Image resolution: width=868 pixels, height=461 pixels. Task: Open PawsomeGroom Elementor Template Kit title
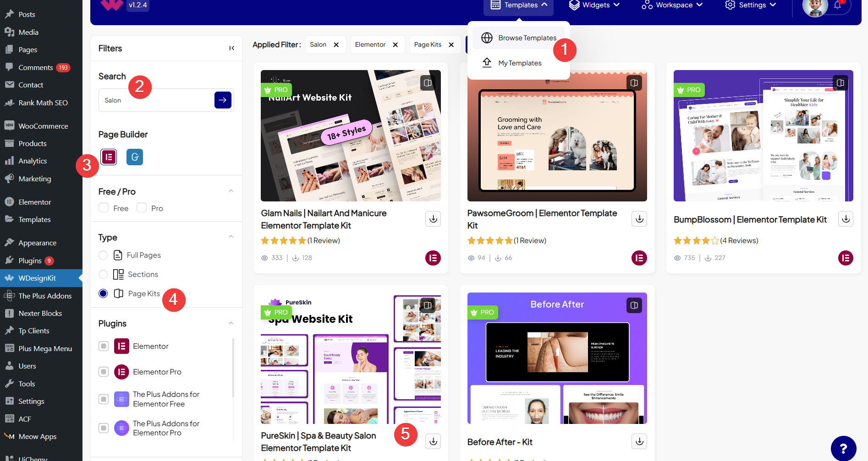tap(542, 219)
